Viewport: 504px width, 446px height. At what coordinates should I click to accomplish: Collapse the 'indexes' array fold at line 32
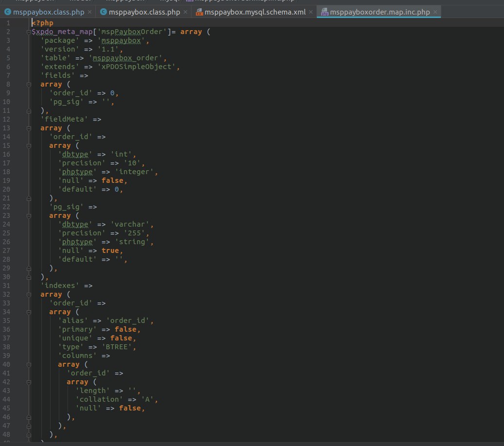29,295
